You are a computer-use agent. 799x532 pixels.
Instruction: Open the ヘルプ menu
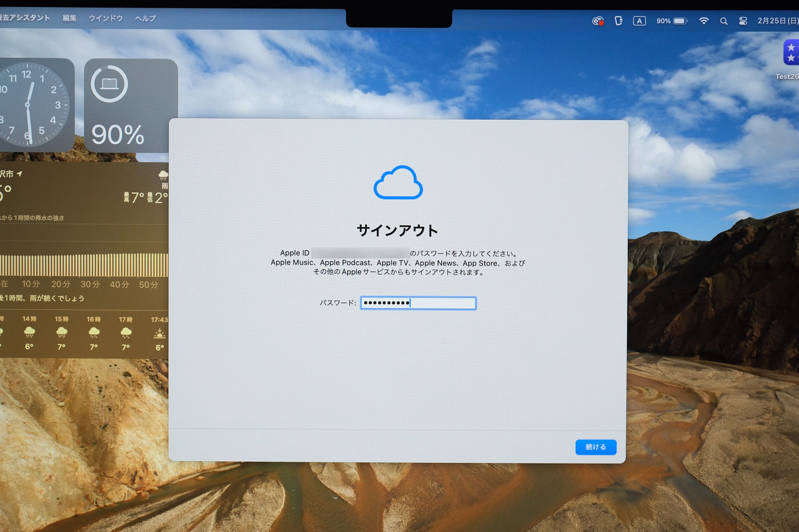pos(146,18)
